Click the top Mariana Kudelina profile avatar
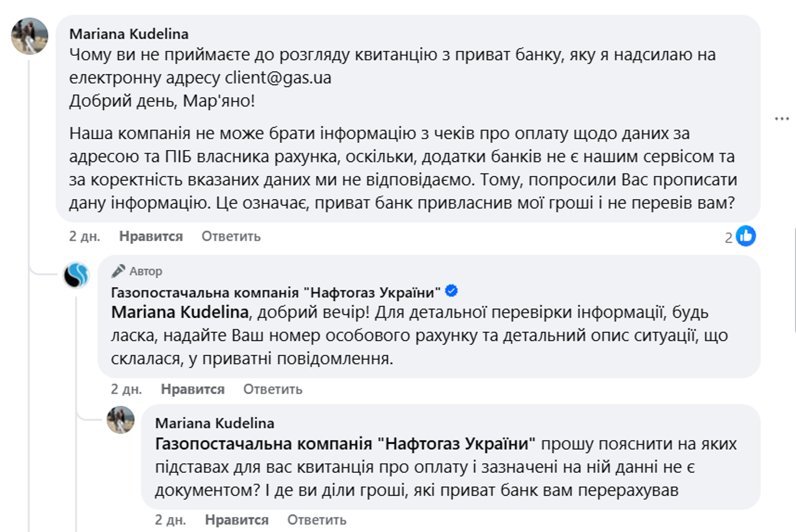Screen dimensions: 796x532 tap(30, 36)
